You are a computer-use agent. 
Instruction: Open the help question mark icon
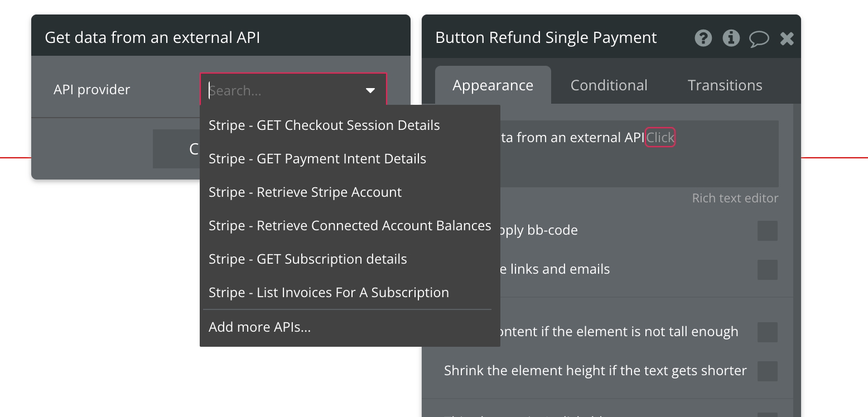pyautogui.click(x=703, y=38)
